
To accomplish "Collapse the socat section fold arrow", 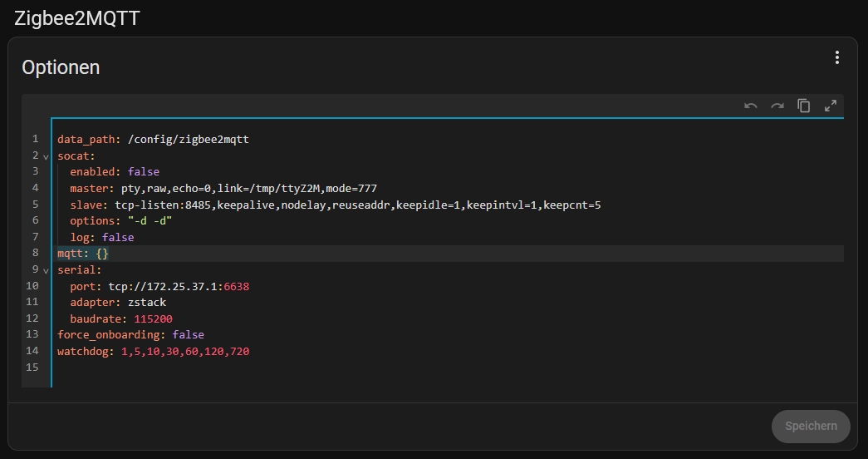I will 46,155.
